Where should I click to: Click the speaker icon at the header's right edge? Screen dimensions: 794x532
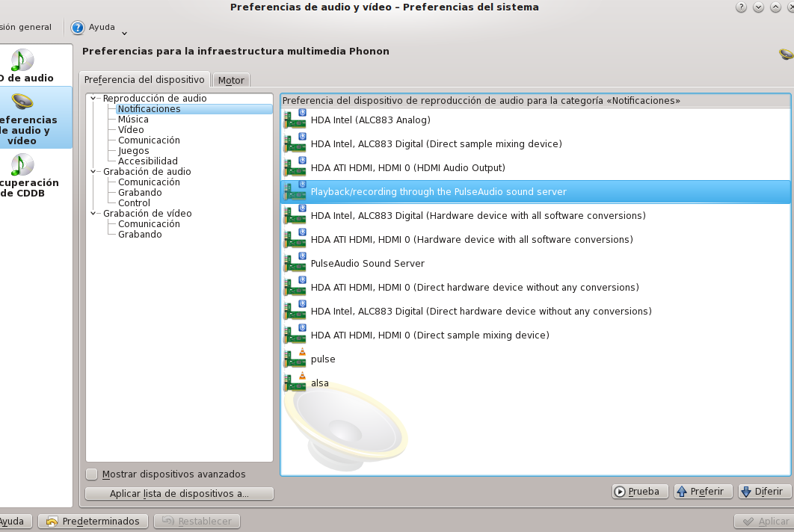click(787, 53)
